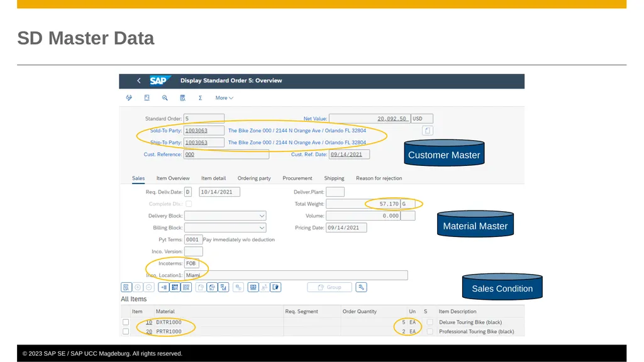Screen dimensions: 644x362
Task: Open the Delivery Block dropdown
Action: pyautogui.click(x=225, y=216)
